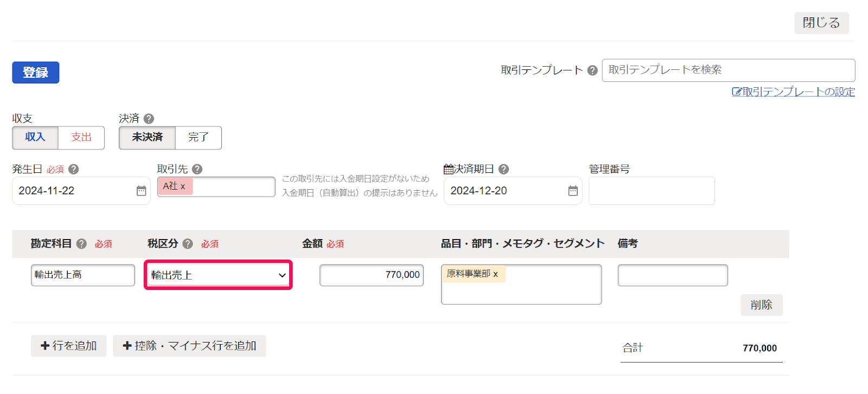868x394 pixels.
Task: Select 支出 expense toggle
Action: pyautogui.click(x=81, y=138)
